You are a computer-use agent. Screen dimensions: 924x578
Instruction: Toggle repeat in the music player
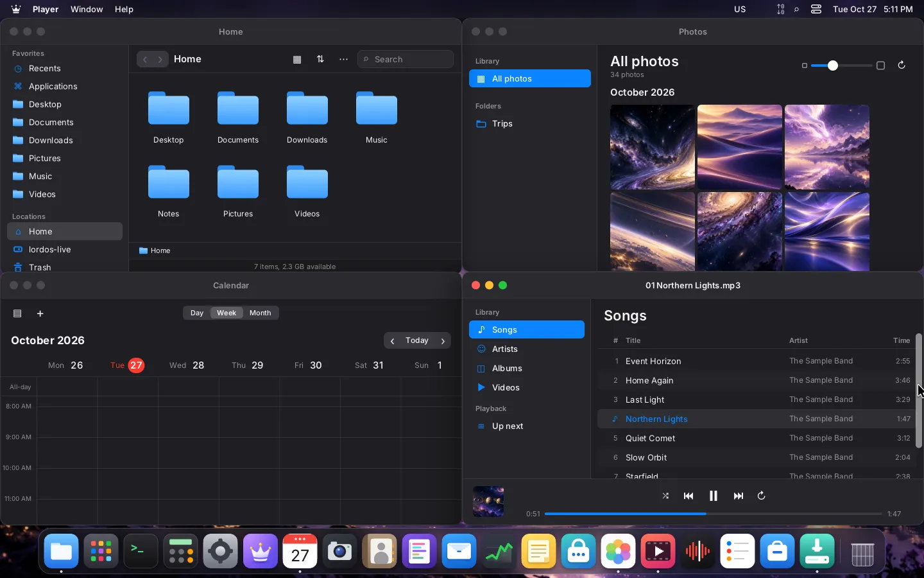762,496
